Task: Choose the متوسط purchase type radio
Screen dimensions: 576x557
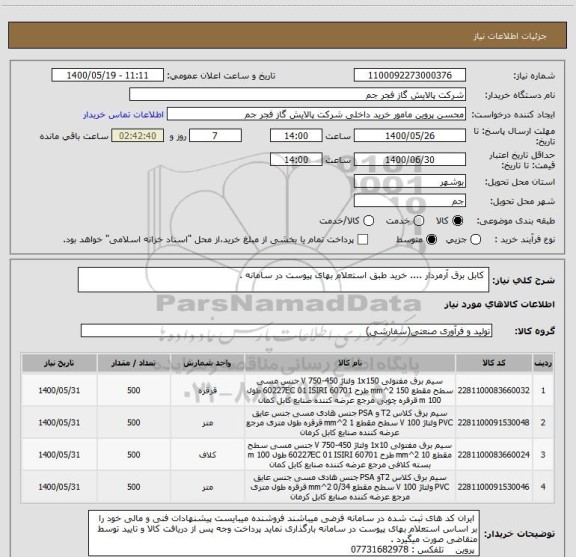Action: (431, 240)
